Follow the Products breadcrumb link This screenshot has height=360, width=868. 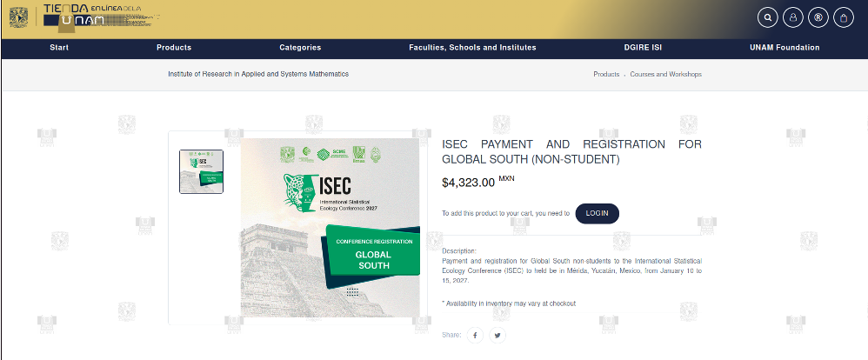pyautogui.click(x=606, y=74)
